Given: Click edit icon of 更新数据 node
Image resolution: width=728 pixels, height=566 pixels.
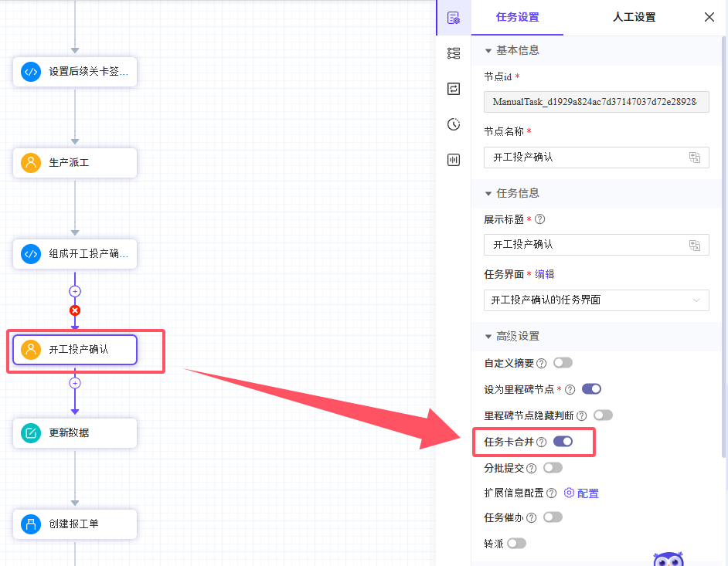Looking at the screenshot, I should (x=31, y=433).
